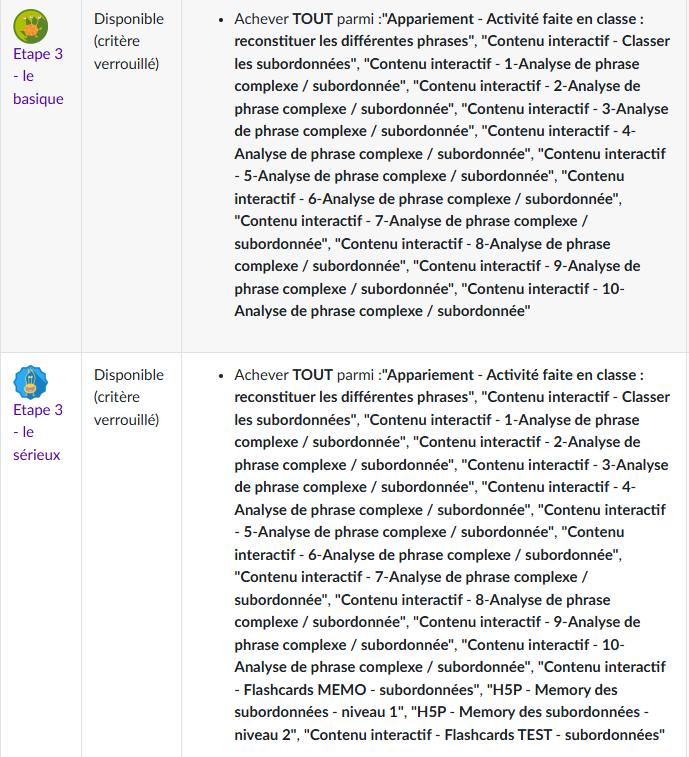Open the 'Etape 3 - le basique' badge link
Screen dimensions: 689x757
[x=37, y=76]
